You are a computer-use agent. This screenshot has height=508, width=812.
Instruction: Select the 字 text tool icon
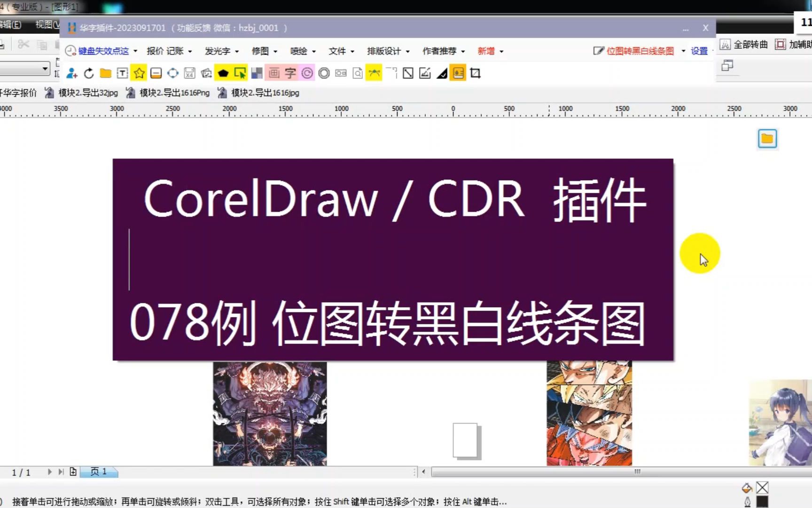tap(290, 73)
